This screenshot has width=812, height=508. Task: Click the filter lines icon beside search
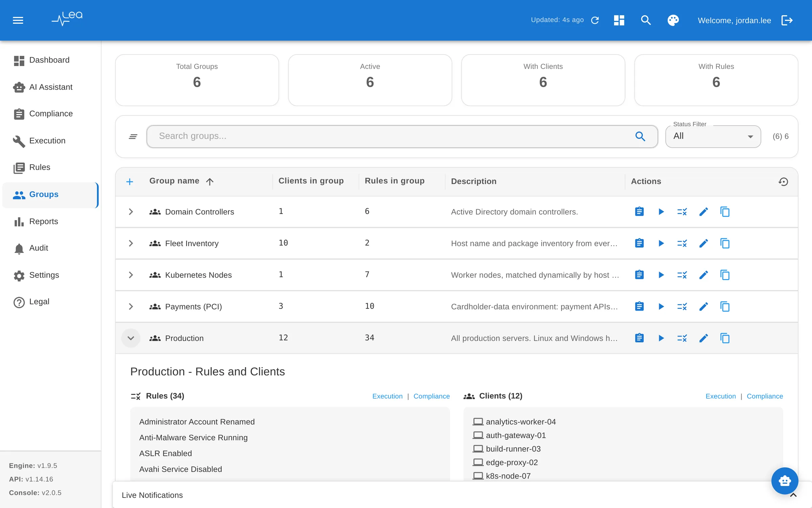click(x=133, y=136)
